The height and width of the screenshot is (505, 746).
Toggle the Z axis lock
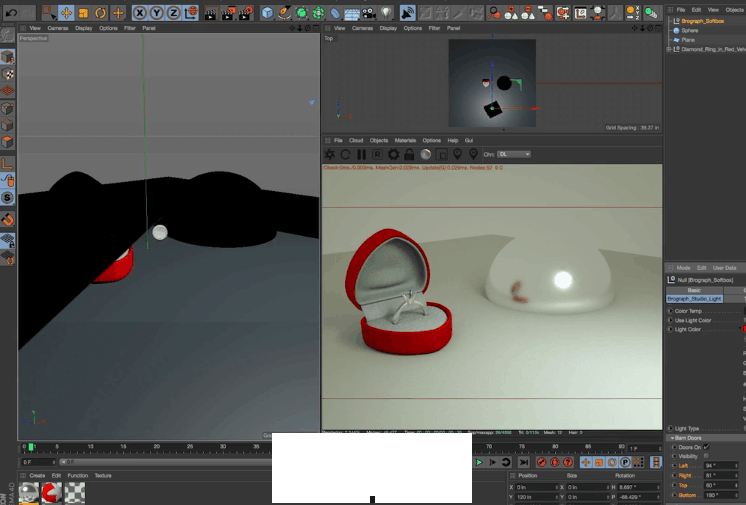coord(175,13)
